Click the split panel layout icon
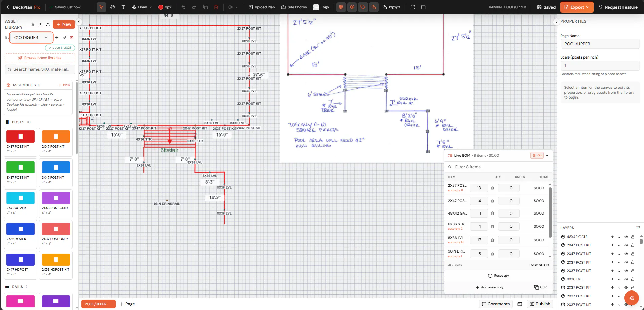The width and height of the screenshot is (644, 310). 423,7
